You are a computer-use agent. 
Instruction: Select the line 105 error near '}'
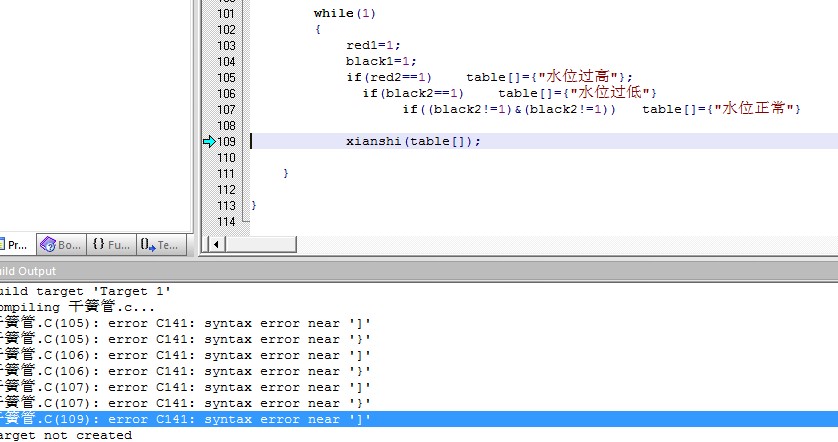pos(184,339)
